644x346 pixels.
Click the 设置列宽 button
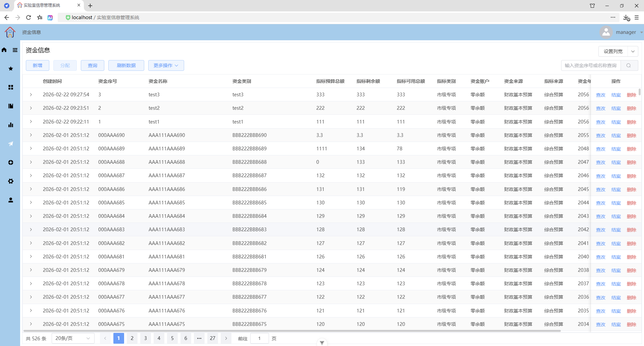pos(613,51)
